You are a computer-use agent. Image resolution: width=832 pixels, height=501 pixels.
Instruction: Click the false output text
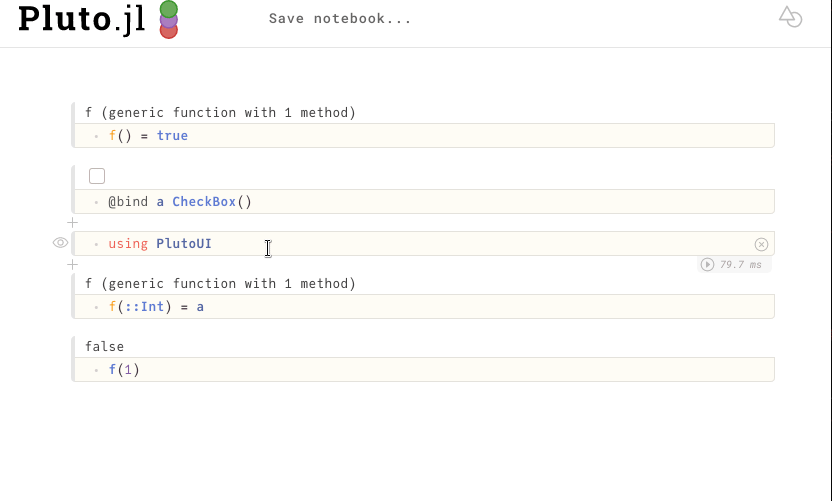pos(105,347)
